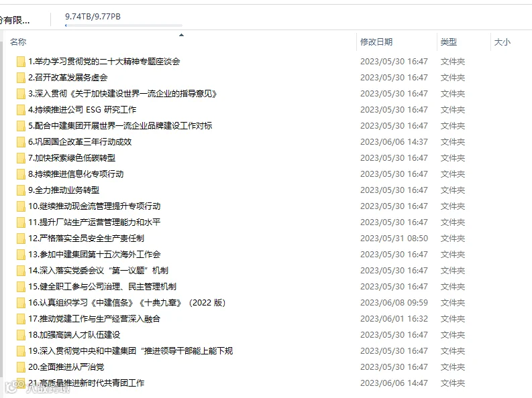Select folder name 10.继续推动现金流管理提升专项行动

95,206
